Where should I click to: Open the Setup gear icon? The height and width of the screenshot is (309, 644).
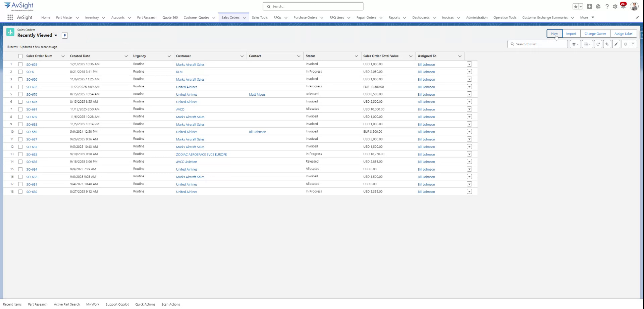pos(615,6)
